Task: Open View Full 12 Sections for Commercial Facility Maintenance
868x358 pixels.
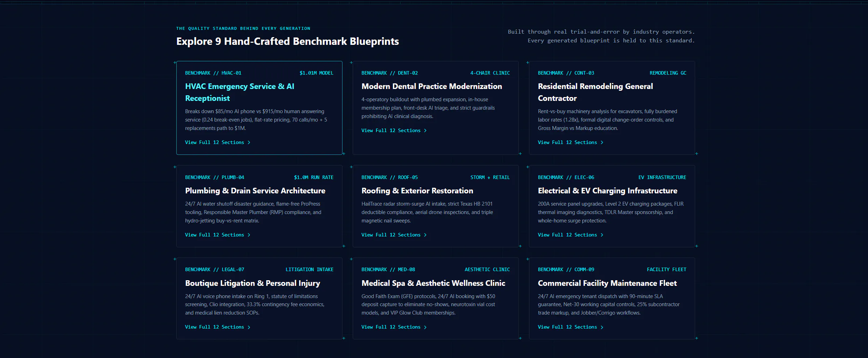Action: coord(571,327)
